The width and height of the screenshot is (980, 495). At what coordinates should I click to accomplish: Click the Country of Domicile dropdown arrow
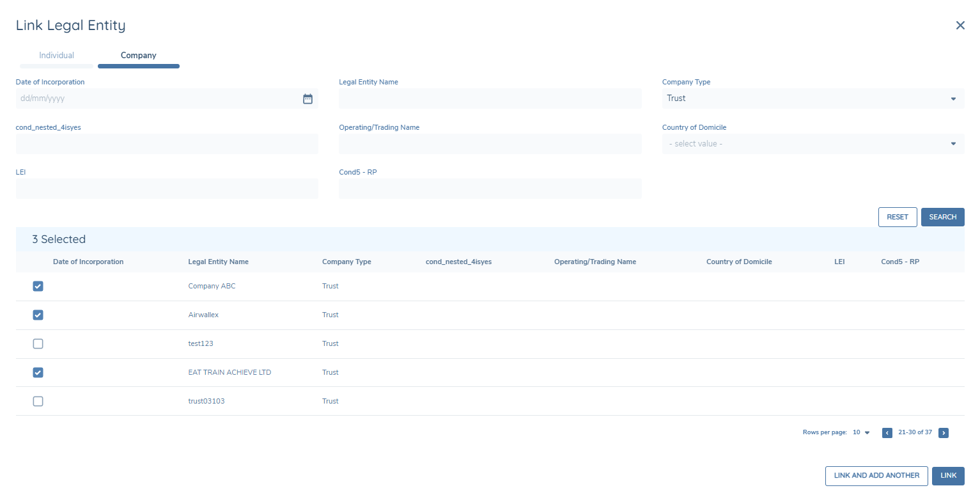click(x=953, y=143)
